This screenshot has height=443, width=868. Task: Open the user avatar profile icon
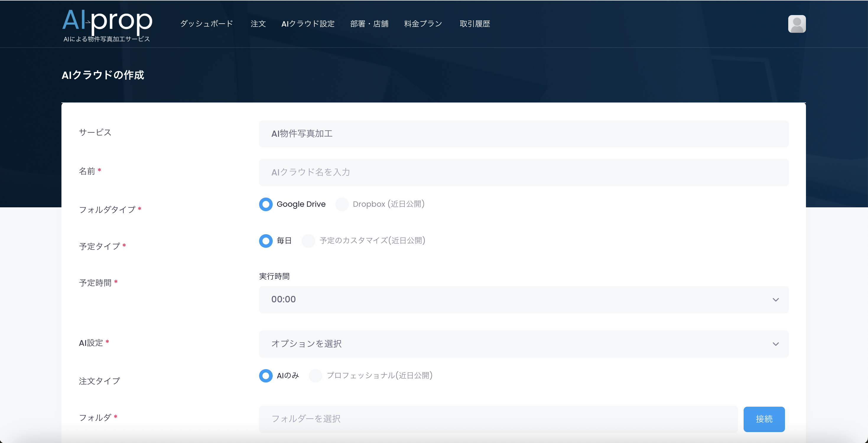[797, 24]
